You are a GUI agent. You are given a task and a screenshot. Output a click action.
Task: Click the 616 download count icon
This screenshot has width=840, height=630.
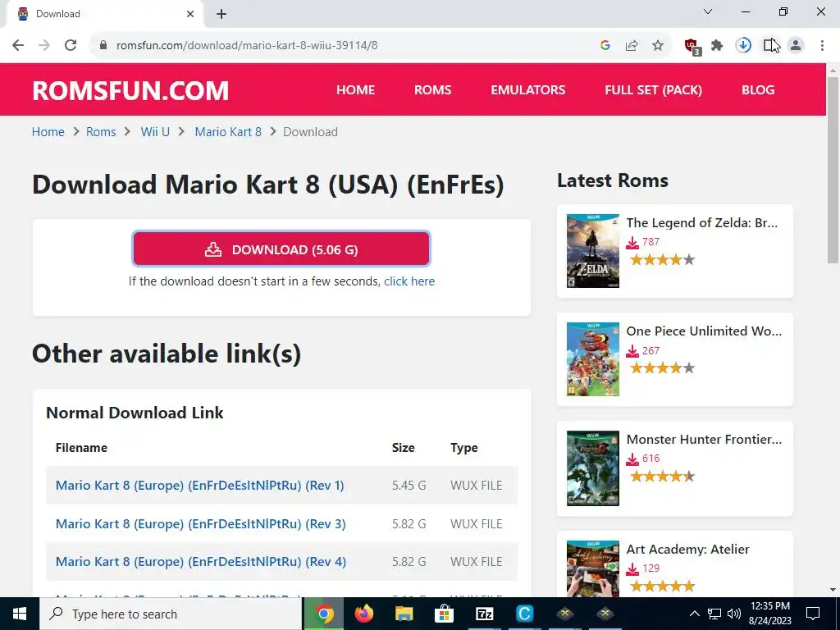click(632, 459)
